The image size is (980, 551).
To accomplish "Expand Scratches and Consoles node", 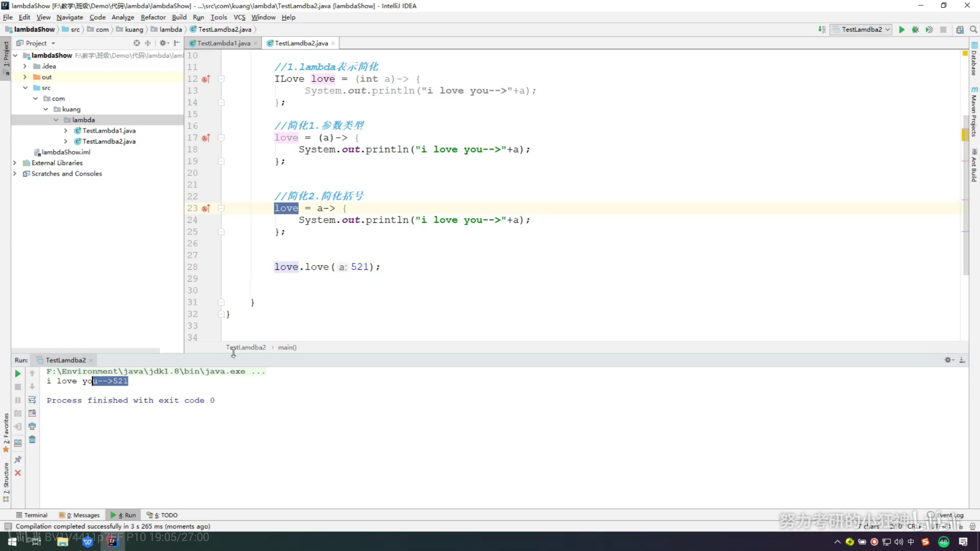I will point(15,174).
